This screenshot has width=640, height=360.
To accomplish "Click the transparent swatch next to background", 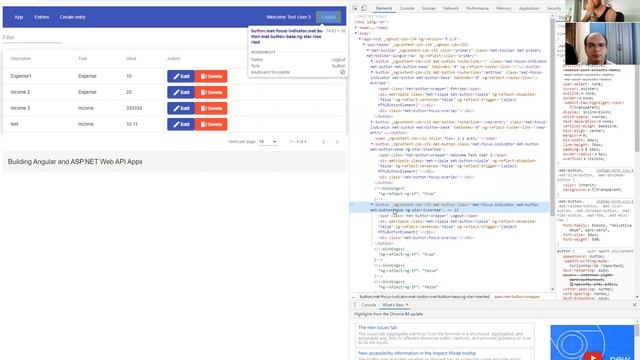I will pos(593,190).
